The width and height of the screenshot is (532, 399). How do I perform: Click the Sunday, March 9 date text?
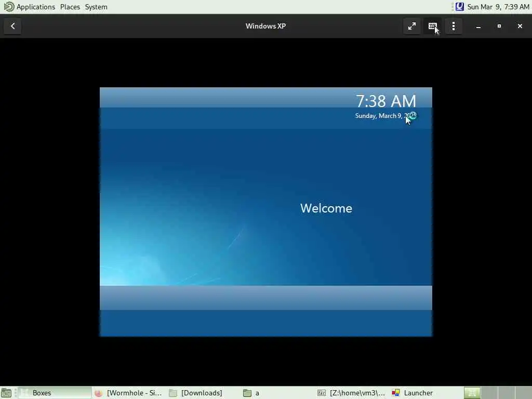(385, 116)
